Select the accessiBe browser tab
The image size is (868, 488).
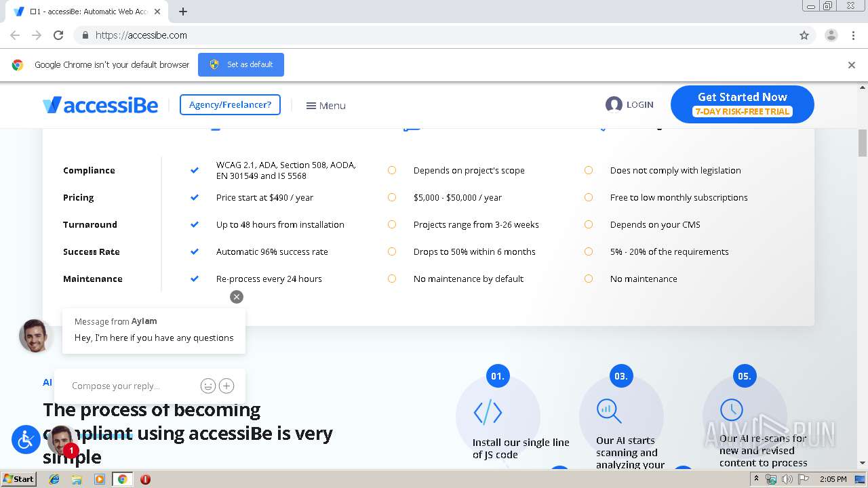(88, 12)
